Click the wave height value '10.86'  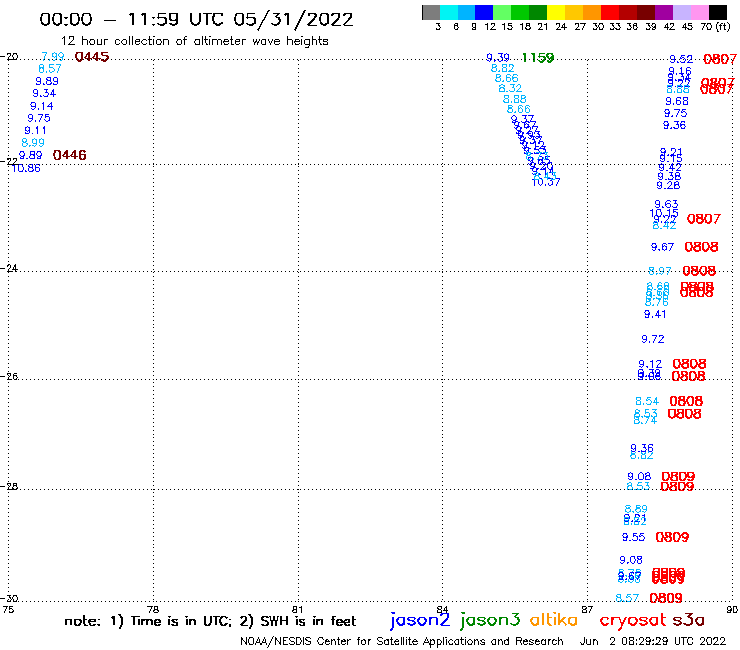(26, 168)
